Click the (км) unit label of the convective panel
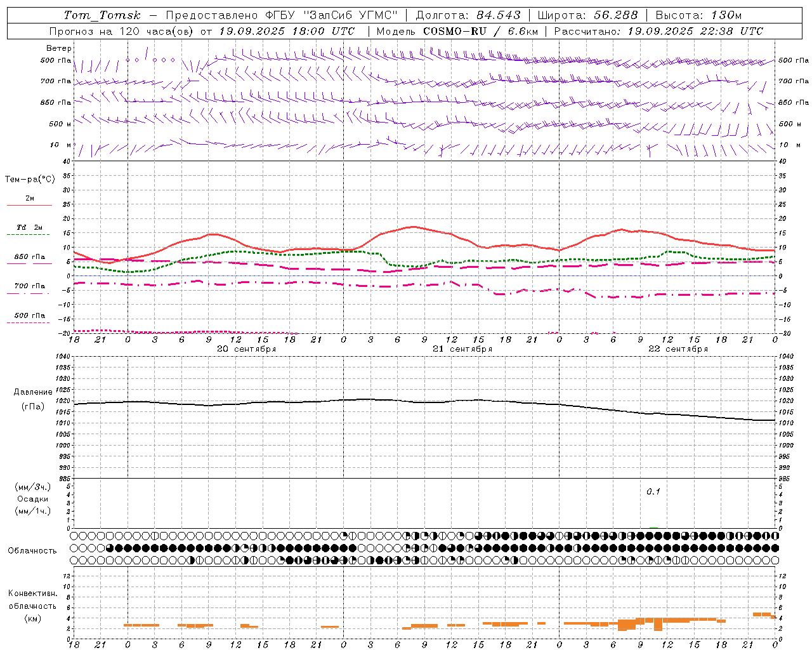Viewport: 812px width, 650px height. (33, 618)
